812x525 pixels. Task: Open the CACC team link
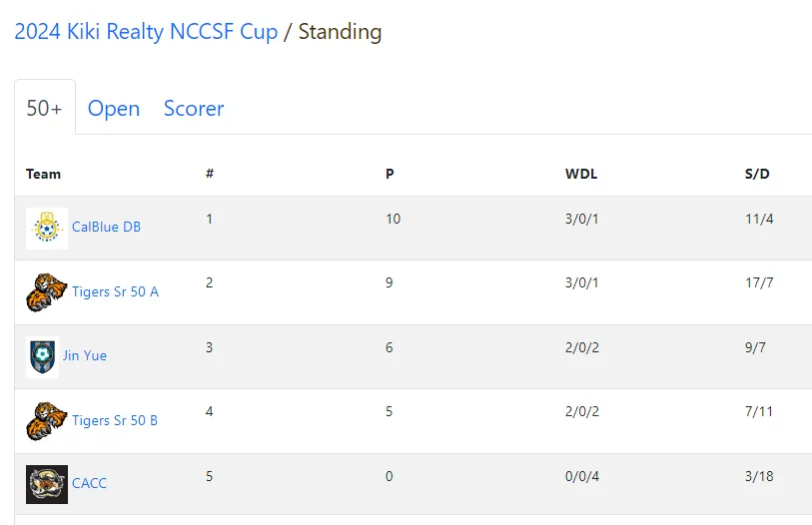tap(90, 484)
